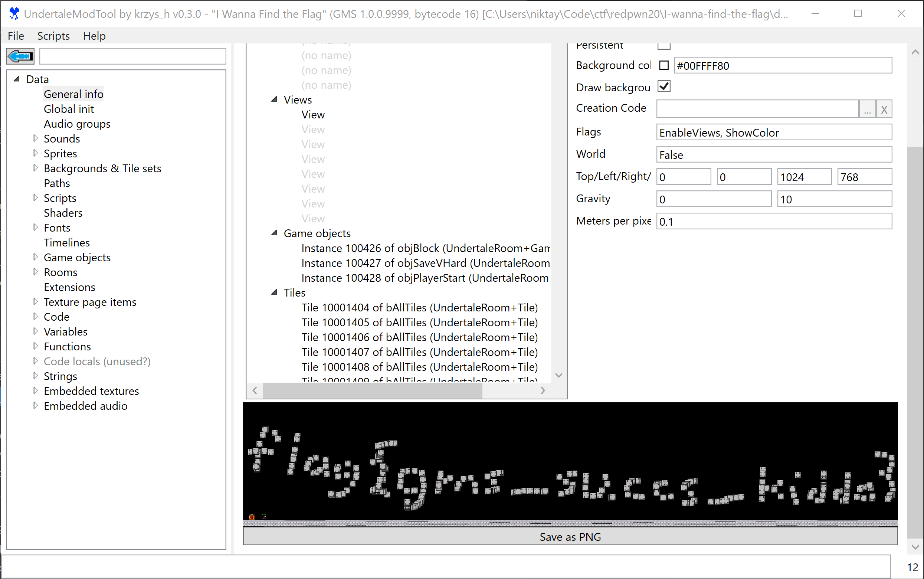Click the blue back arrow icon
The width and height of the screenshot is (924, 579).
click(x=20, y=57)
